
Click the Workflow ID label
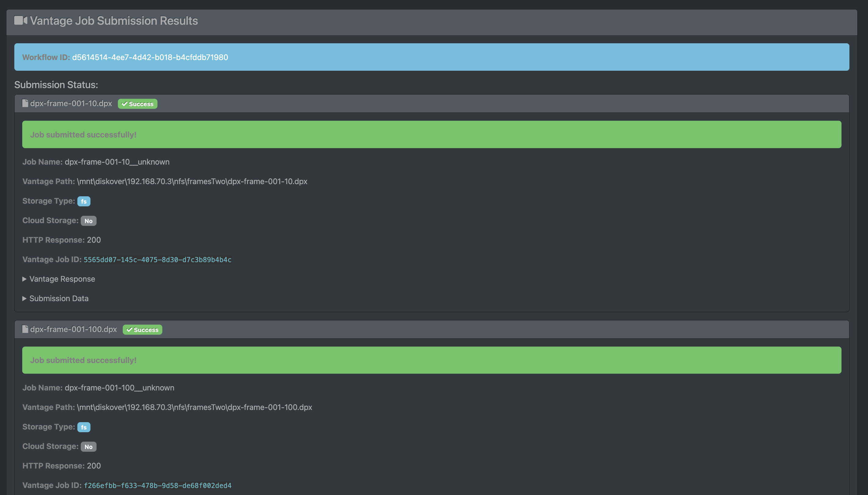click(x=46, y=57)
